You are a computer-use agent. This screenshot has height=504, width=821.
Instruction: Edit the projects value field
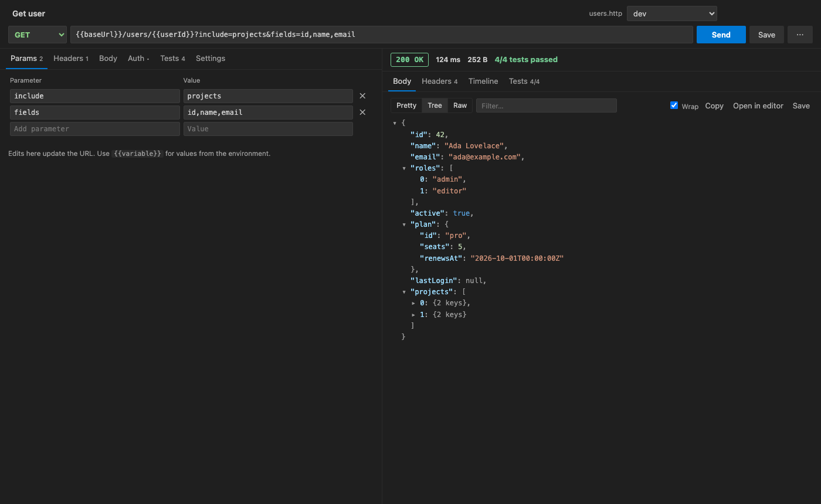click(x=268, y=96)
